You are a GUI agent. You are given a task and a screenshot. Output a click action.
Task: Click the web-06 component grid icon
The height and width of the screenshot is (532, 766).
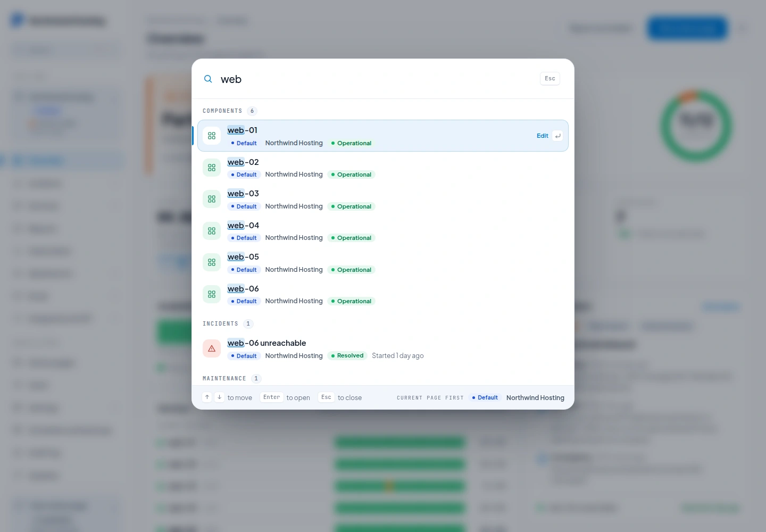click(x=212, y=294)
